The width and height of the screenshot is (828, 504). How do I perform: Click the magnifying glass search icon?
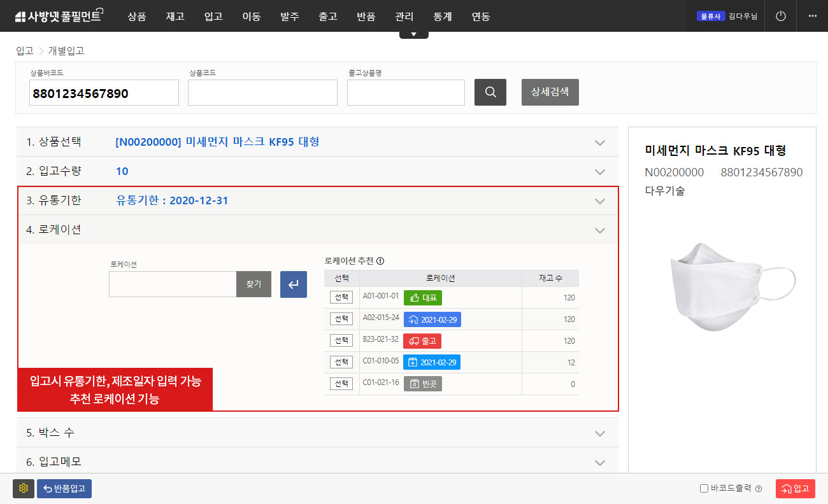490,92
